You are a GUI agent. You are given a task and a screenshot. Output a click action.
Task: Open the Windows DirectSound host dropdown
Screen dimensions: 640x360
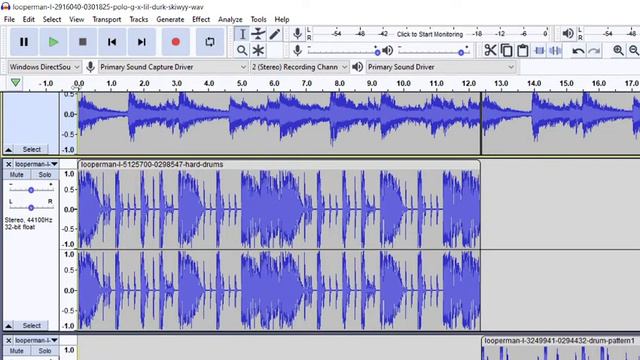(44, 67)
